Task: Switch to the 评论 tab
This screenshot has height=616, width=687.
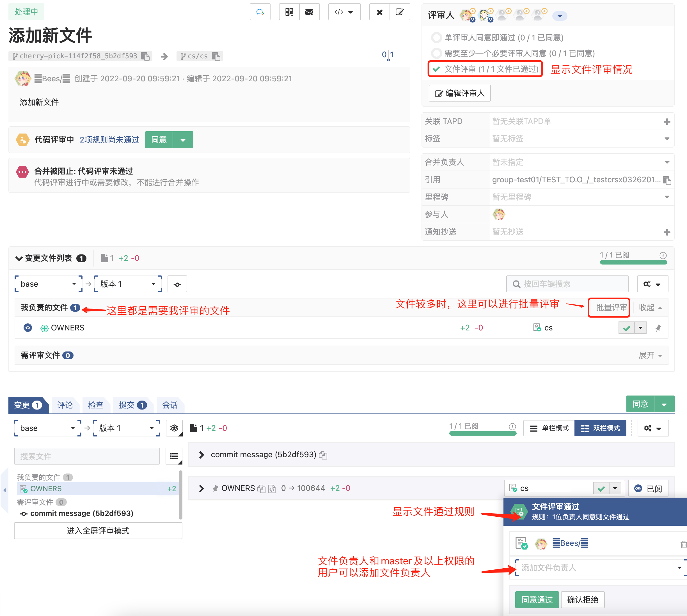Action: click(65, 405)
